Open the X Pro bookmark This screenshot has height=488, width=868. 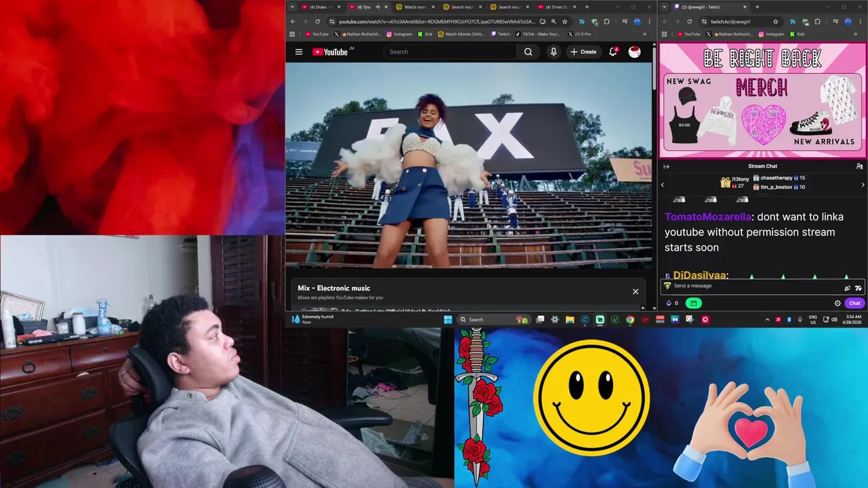[579, 34]
